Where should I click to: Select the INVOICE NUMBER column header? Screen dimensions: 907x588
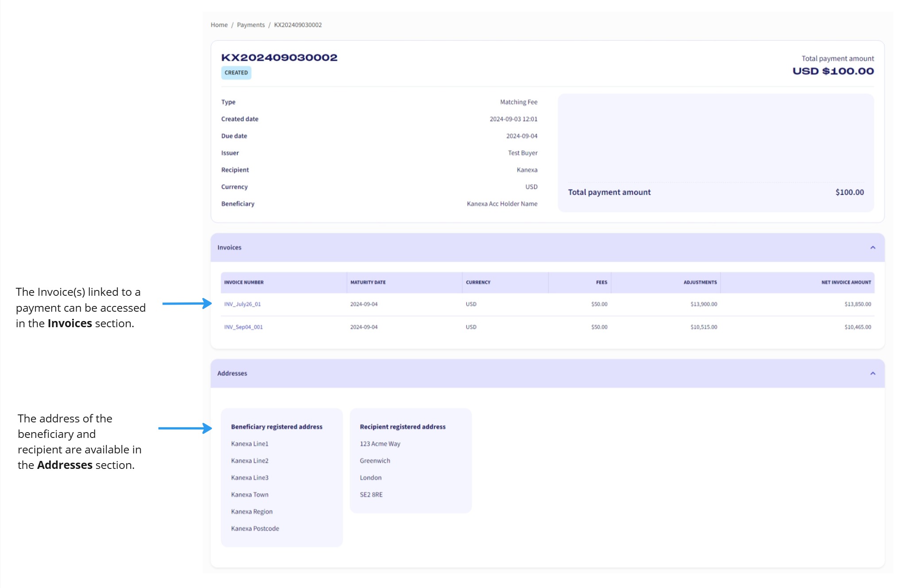244,282
